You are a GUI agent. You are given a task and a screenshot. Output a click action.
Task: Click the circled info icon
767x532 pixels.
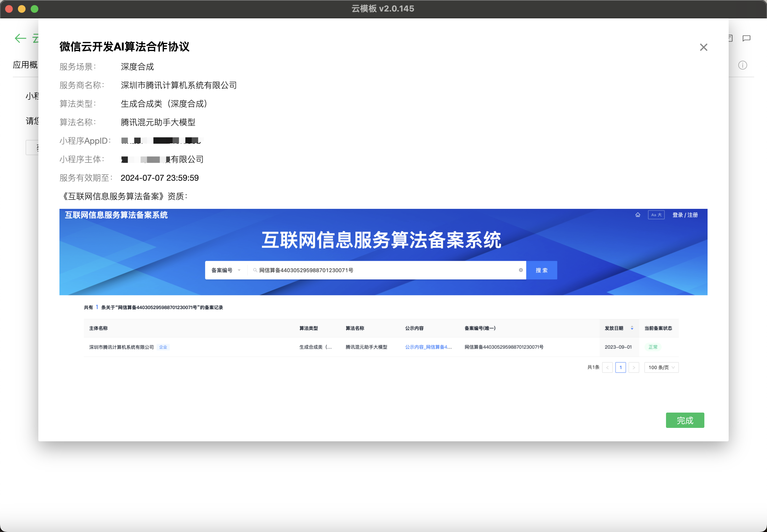[x=742, y=65]
